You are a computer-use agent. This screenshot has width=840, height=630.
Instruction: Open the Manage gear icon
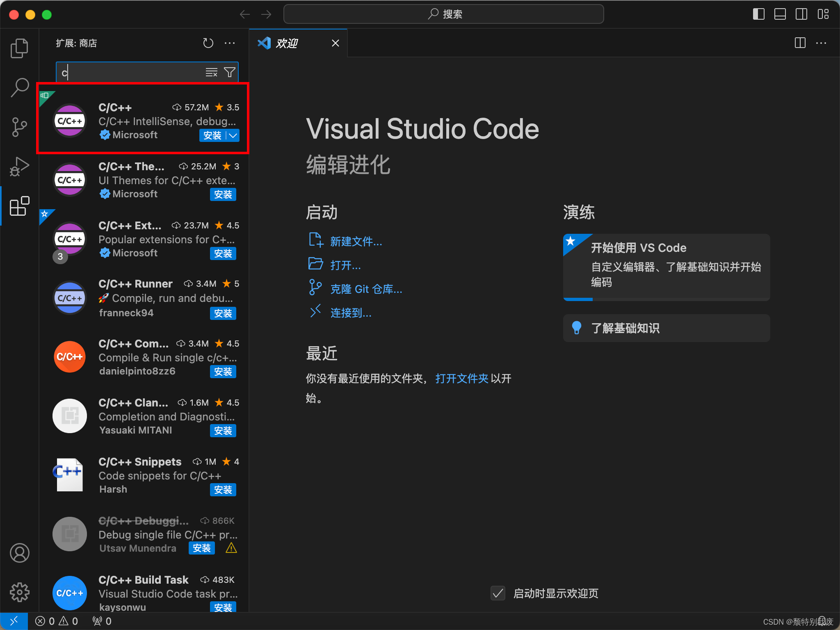19,592
